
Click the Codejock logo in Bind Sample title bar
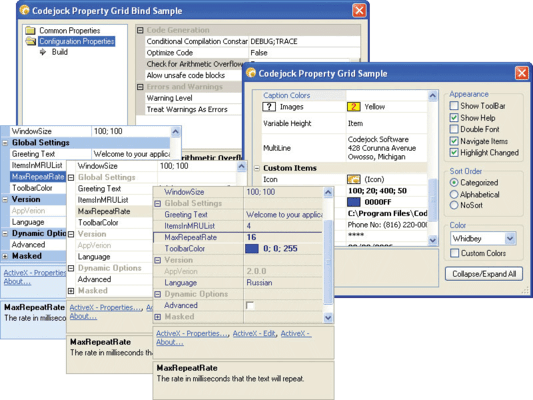pyautogui.click(x=24, y=10)
